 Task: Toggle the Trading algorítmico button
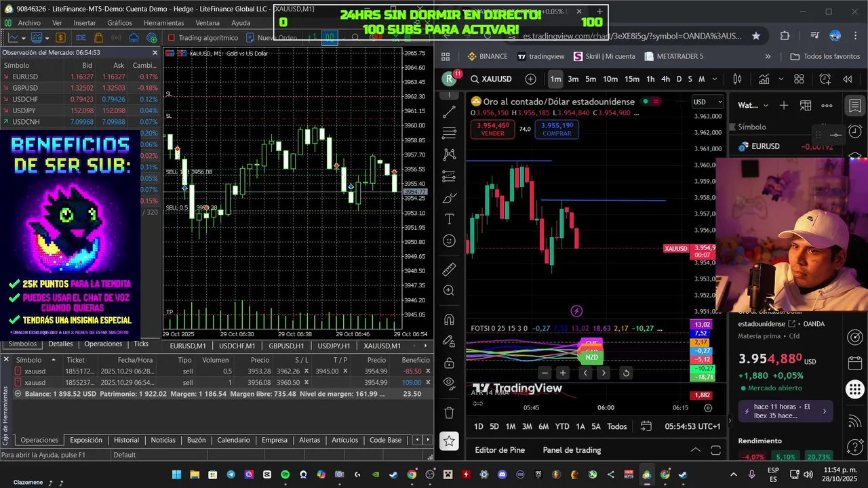(x=202, y=38)
